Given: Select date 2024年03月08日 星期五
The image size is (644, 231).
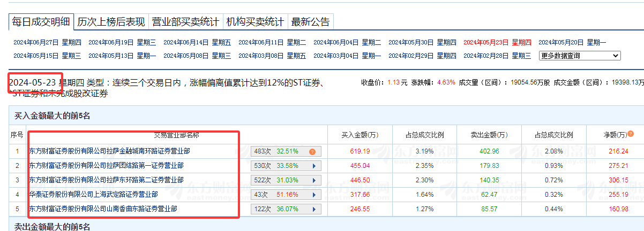Looking at the screenshot, I should 272,56.
